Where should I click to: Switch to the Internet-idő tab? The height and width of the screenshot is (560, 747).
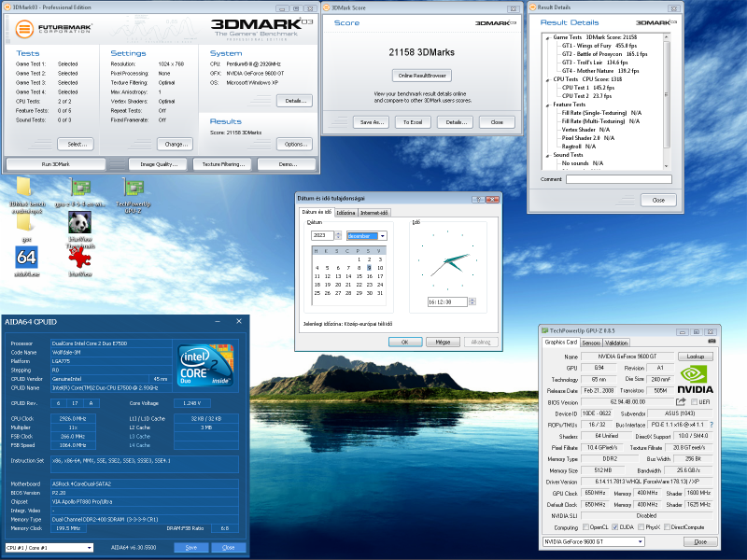click(374, 213)
